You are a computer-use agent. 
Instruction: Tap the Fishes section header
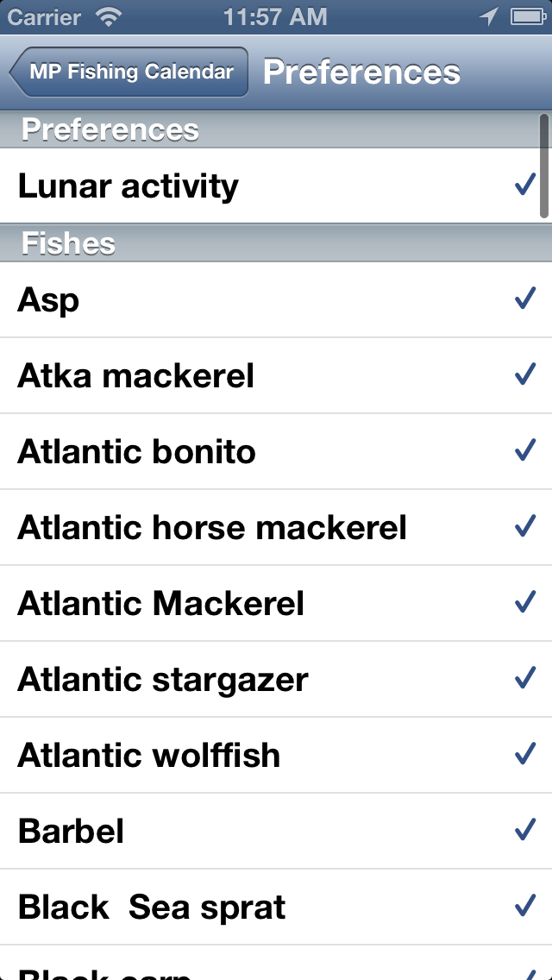[276, 242]
